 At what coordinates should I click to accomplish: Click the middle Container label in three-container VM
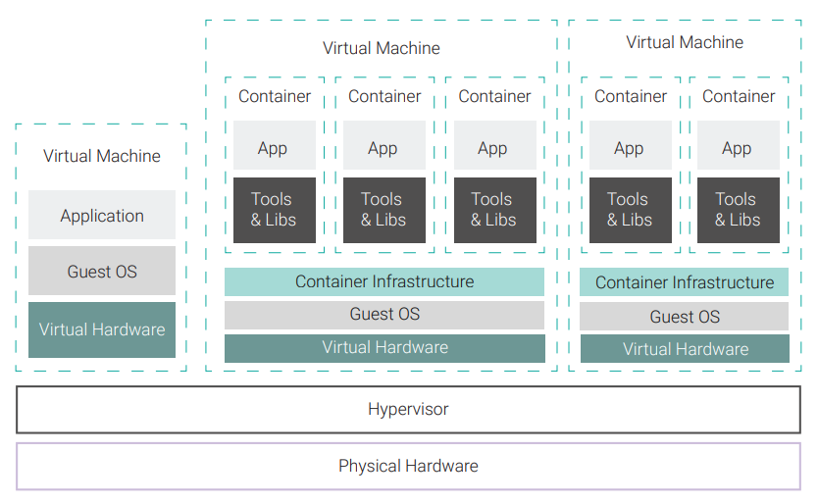click(x=384, y=96)
